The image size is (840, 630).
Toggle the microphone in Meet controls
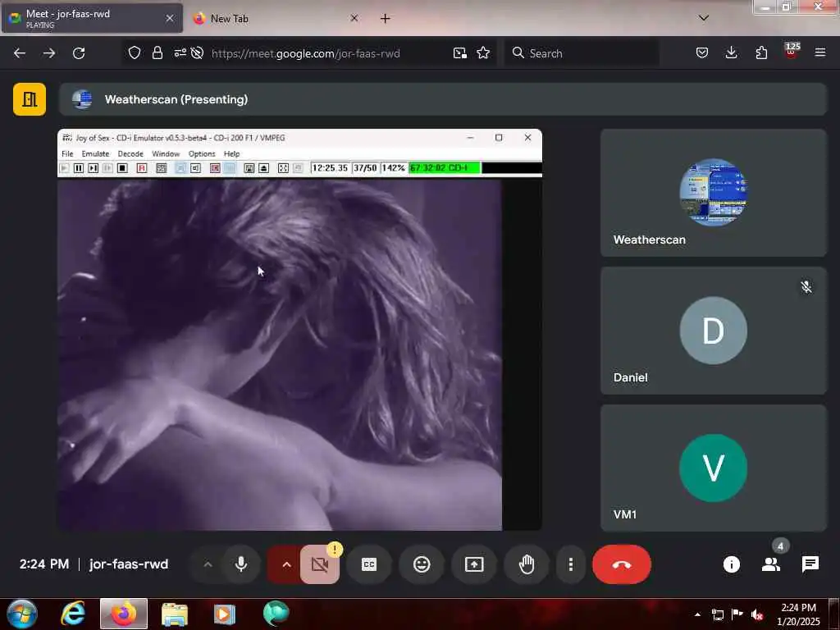tap(241, 564)
